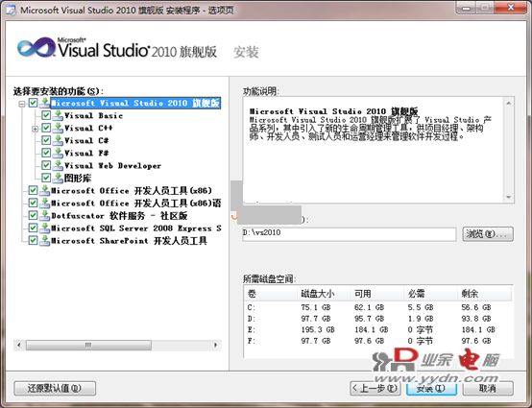The height and width of the screenshot is (408, 532).
Task: Cancel setup with the 取消 button
Action: (x=488, y=388)
